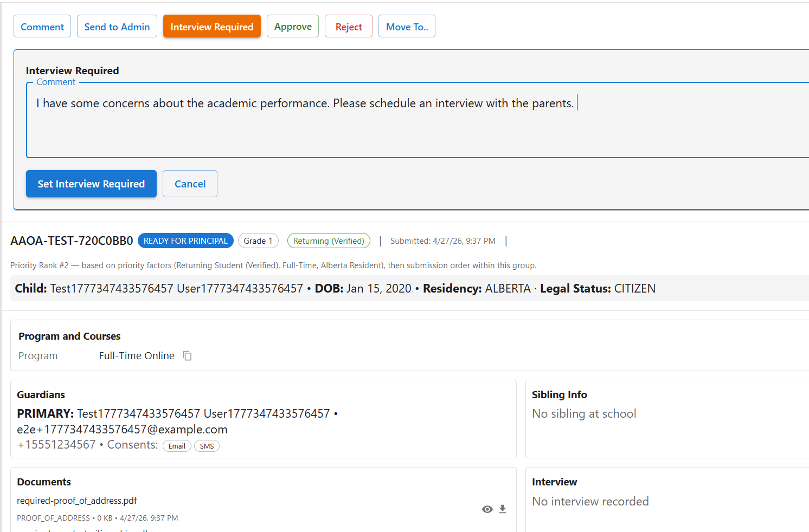Copy the Full-Time Online program value
The image size is (809, 532).
point(187,356)
